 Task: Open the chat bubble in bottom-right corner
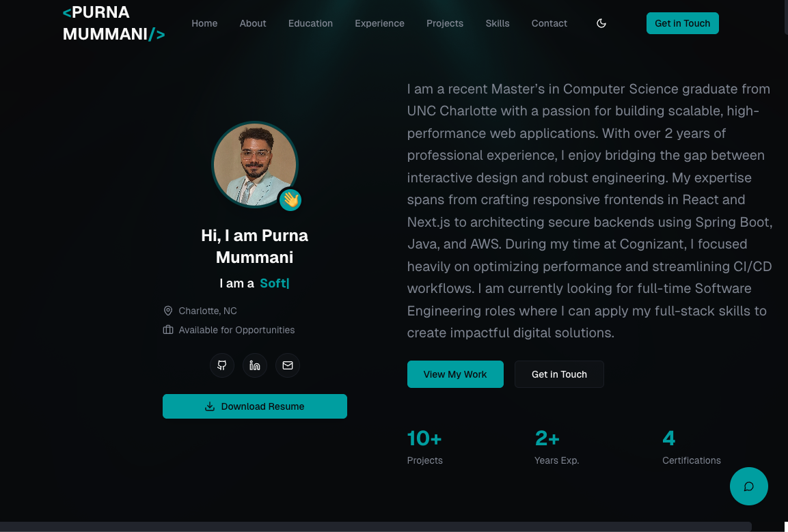[x=748, y=486]
